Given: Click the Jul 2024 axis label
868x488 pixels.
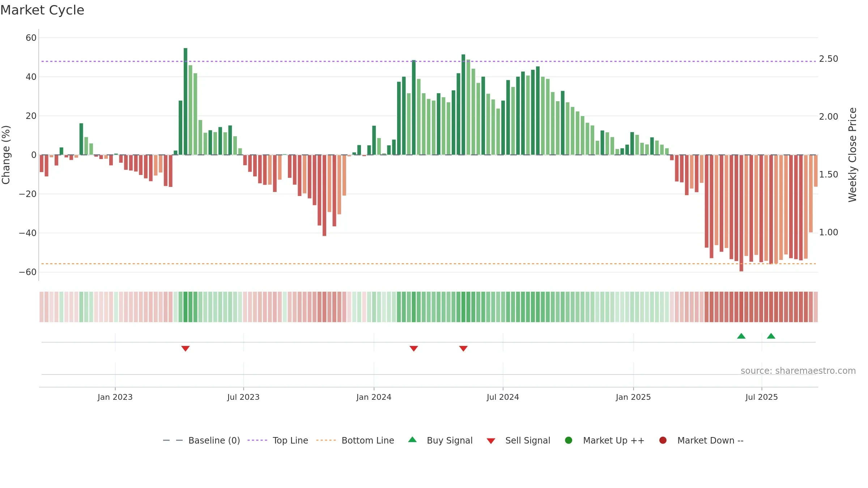Looking at the screenshot, I should point(503,397).
